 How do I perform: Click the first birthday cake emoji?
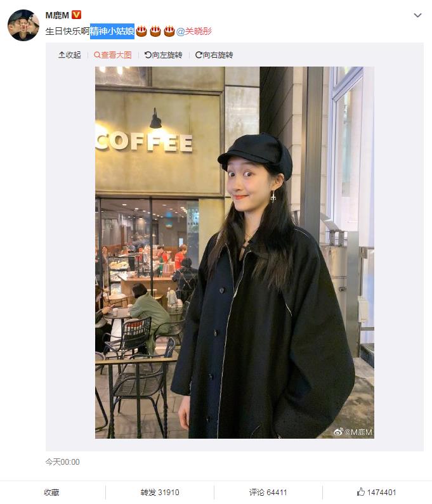click(x=141, y=31)
